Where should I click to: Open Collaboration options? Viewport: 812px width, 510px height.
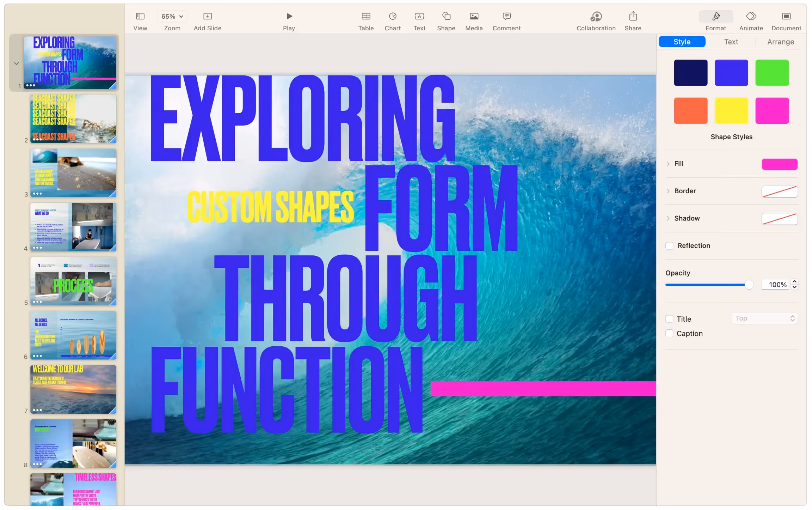pos(596,21)
